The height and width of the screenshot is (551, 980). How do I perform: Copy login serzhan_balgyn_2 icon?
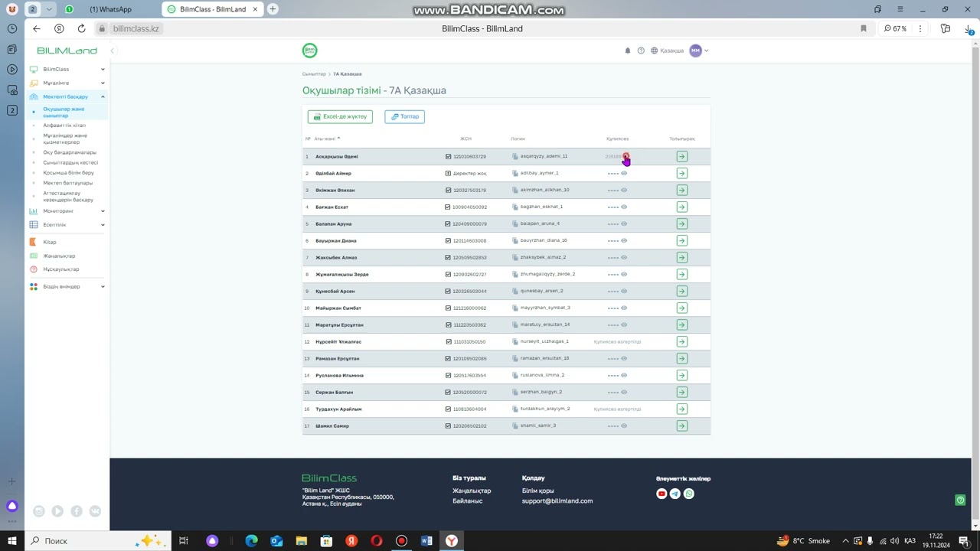tap(515, 392)
